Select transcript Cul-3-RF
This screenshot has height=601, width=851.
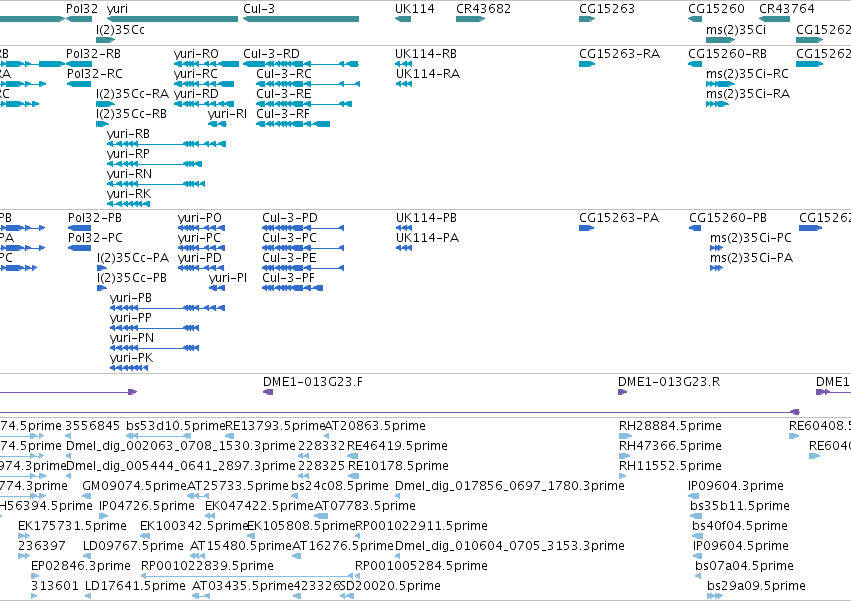[283, 113]
